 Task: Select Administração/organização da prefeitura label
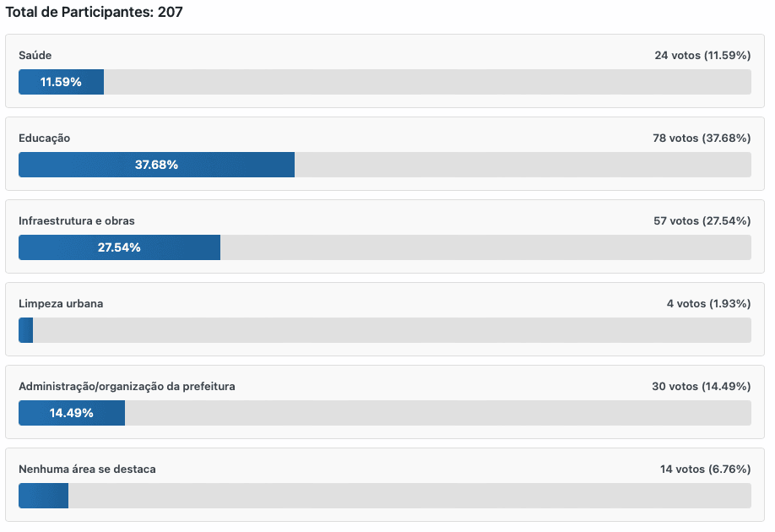click(127, 386)
